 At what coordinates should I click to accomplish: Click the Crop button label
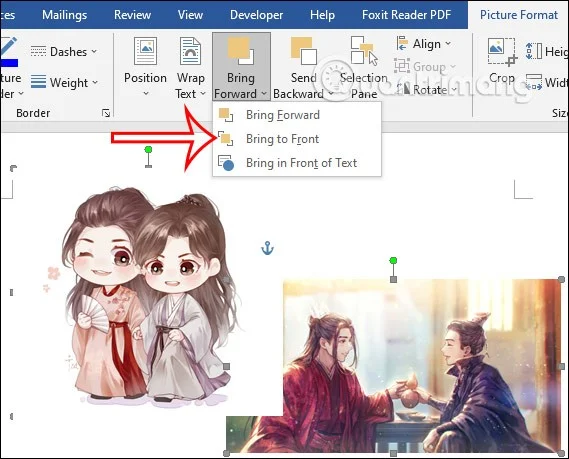click(502, 78)
